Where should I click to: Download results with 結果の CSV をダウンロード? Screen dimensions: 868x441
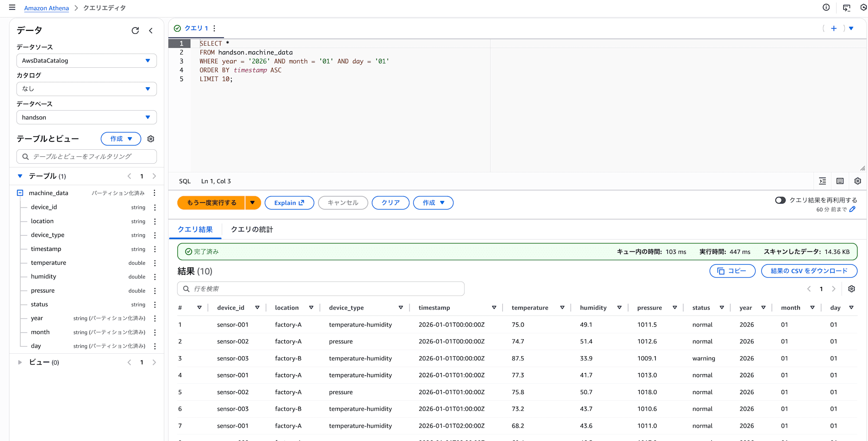(x=809, y=271)
